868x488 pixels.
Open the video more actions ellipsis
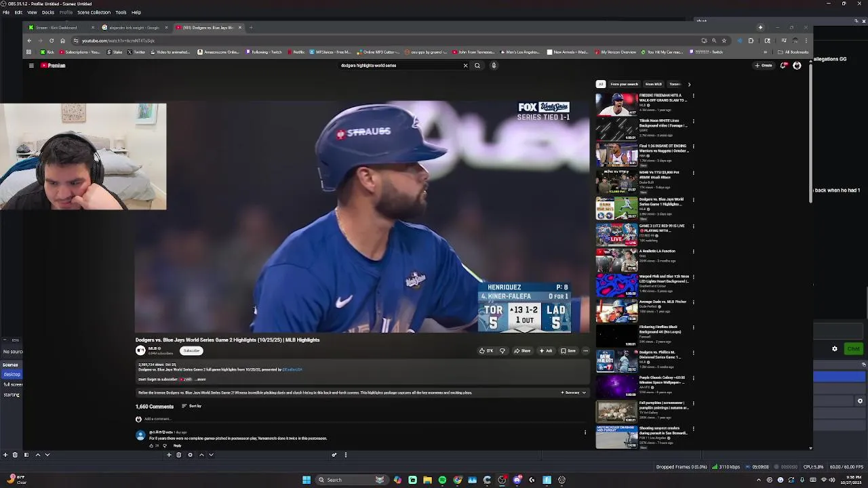pyautogui.click(x=585, y=350)
